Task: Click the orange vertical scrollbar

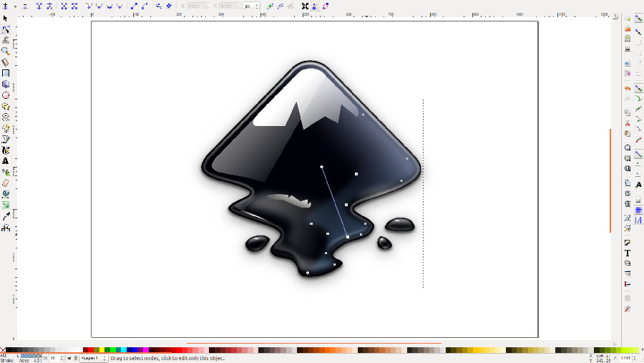Action: point(610,181)
